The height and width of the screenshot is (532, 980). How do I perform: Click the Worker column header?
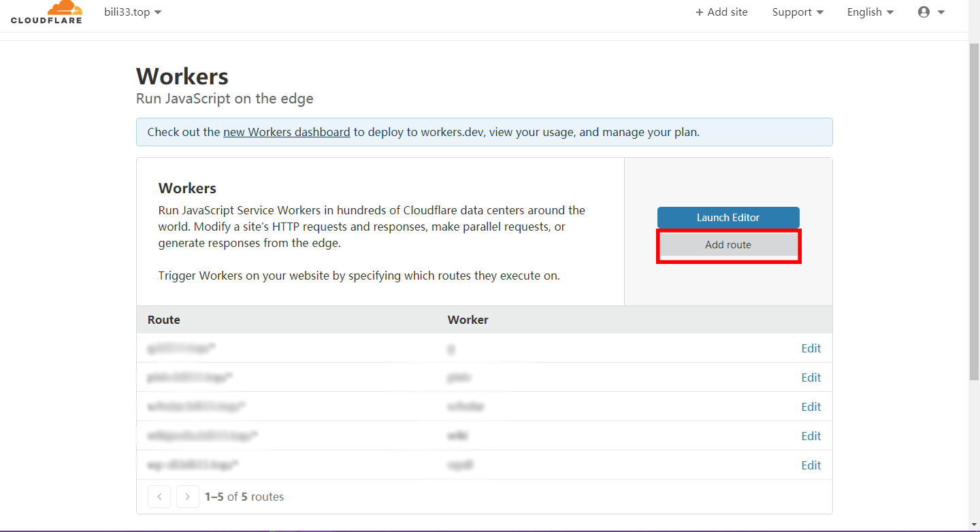pyautogui.click(x=468, y=320)
